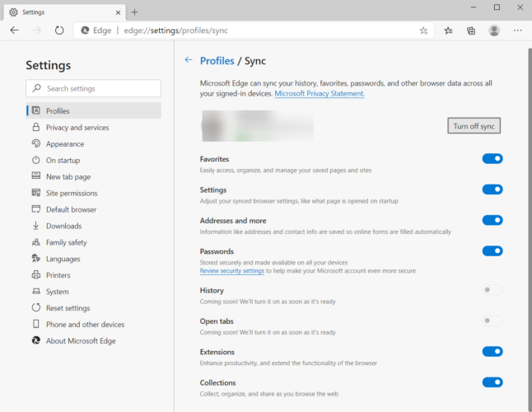Click the Phone and other devices icon

coord(36,324)
